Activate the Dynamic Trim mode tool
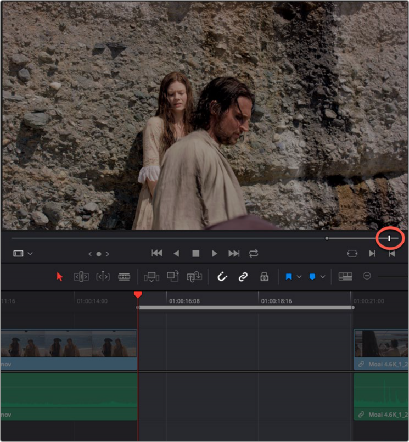This screenshot has width=409, height=442. [x=103, y=277]
